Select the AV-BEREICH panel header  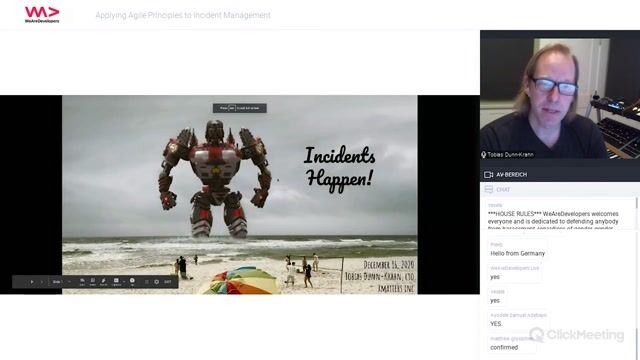(x=560, y=175)
